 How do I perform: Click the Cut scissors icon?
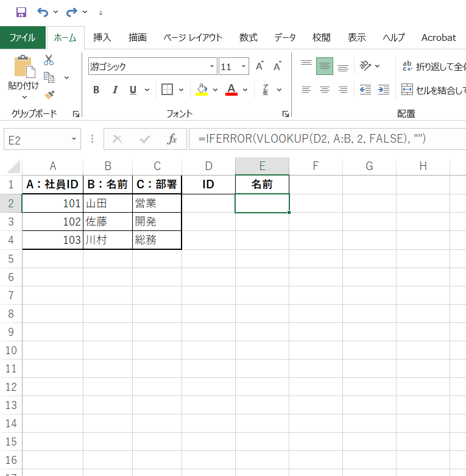point(49,60)
